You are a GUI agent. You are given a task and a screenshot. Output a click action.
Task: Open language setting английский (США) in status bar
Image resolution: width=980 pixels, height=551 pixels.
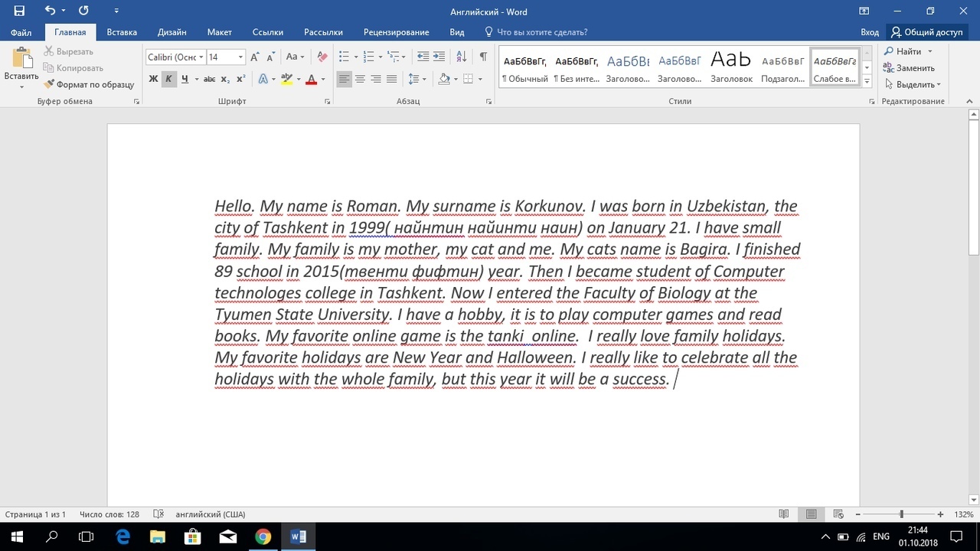(x=210, y=514)
